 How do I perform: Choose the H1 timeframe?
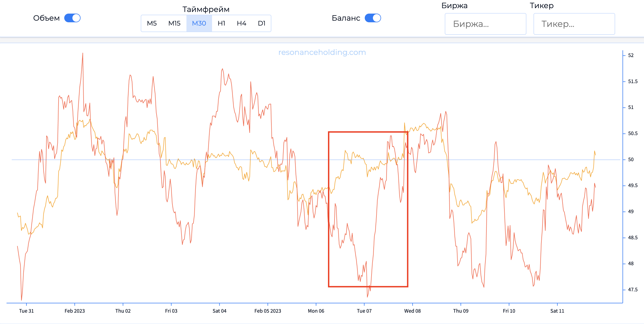click(x=221, y=23)
